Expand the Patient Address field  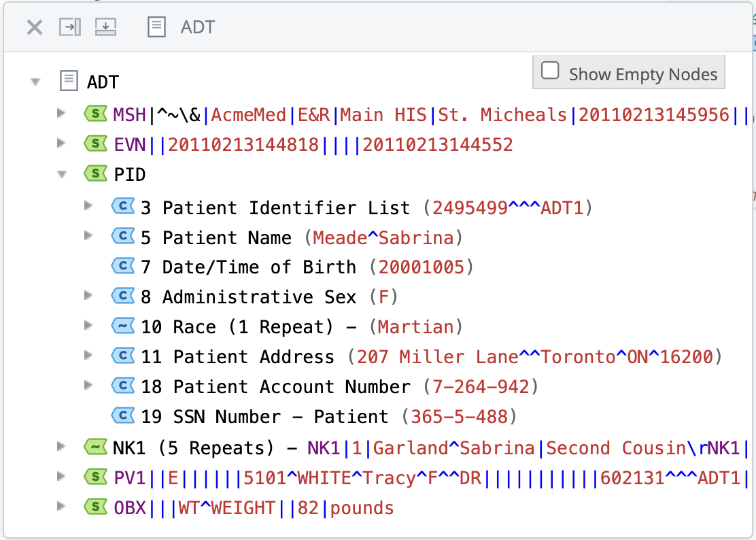point(88,356)
